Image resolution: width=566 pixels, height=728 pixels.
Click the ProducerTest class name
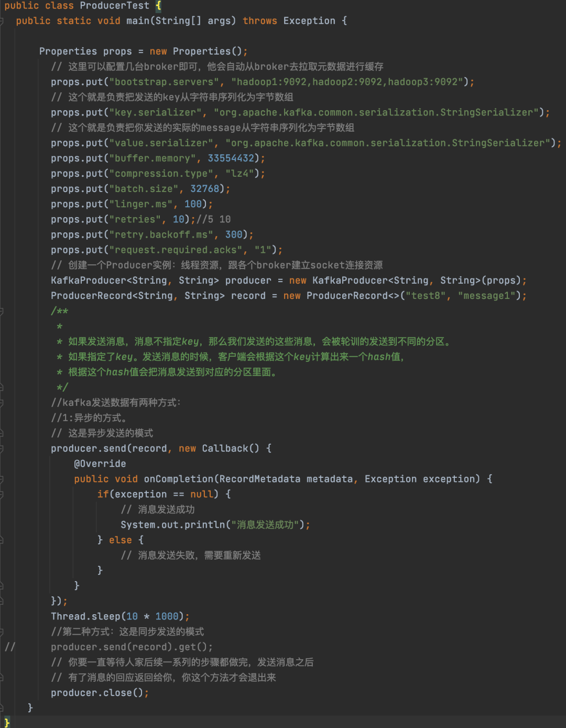[114, 6]
